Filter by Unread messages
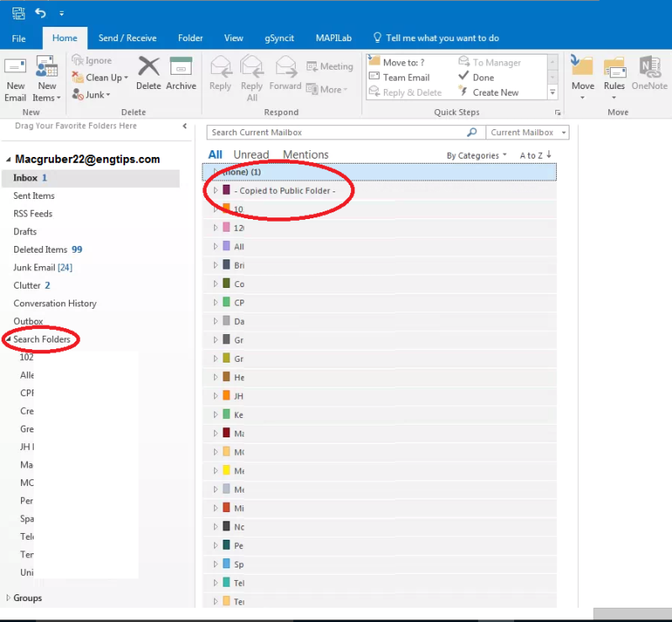The image size is (672, 622). [x=251, y=154]
